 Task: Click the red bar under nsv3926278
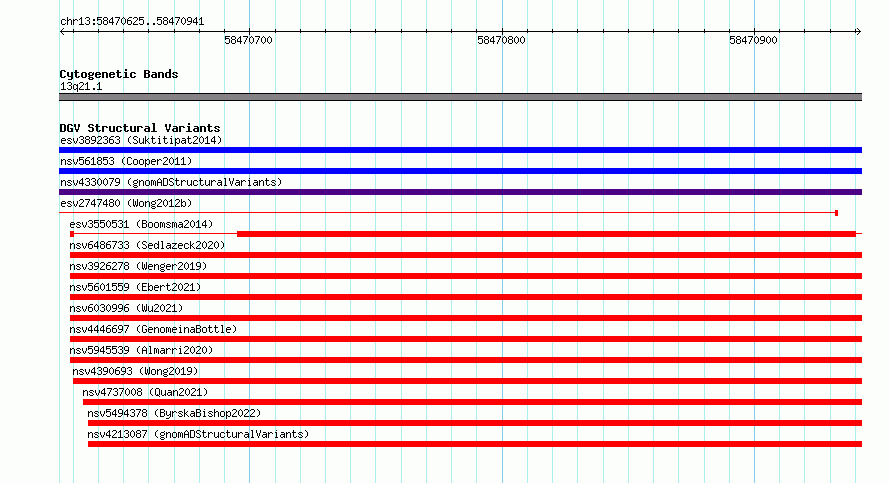466,276
